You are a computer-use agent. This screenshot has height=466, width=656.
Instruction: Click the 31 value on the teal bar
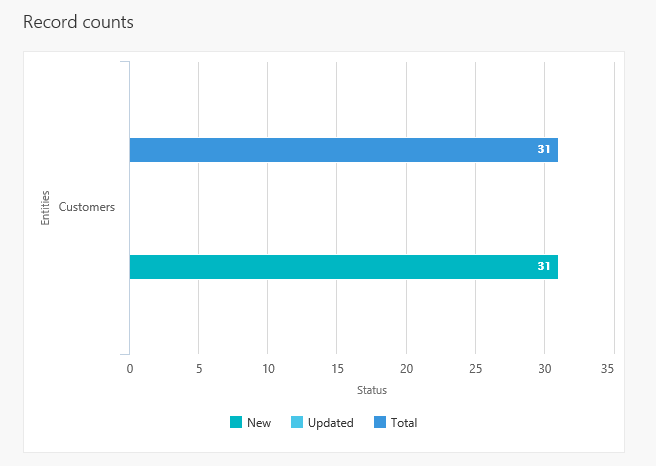point(544,267)
